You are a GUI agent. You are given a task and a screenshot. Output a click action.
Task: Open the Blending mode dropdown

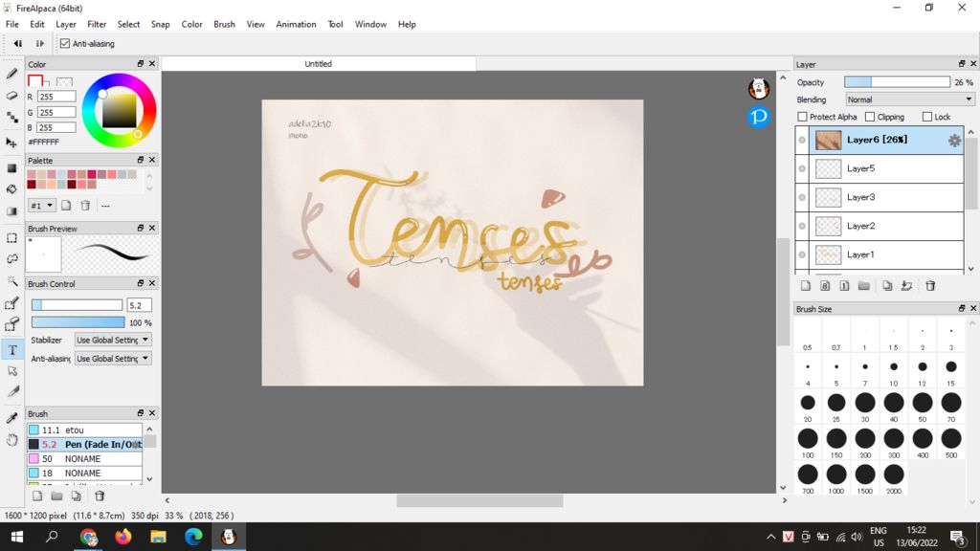(x=910, y=99)
